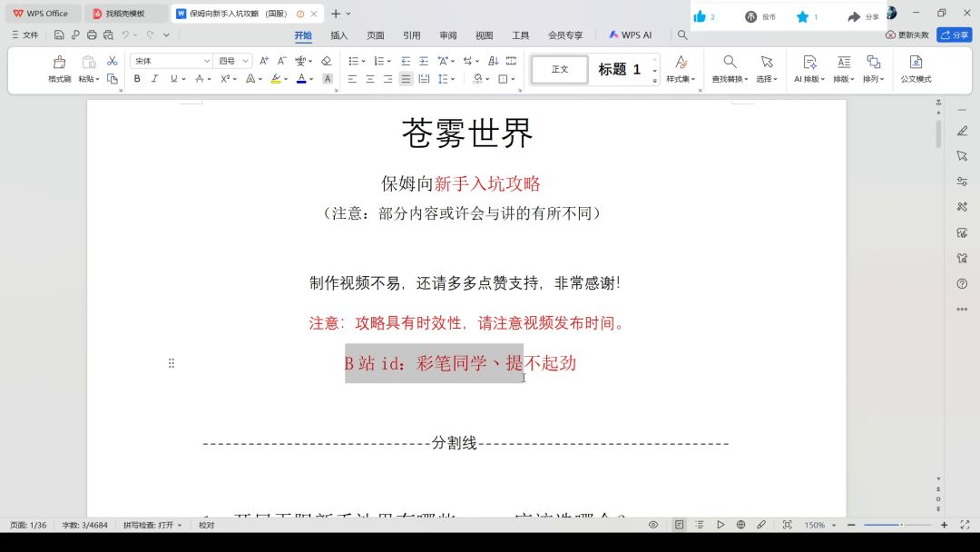The height and width of the screenshot is (552, 980).
Task: Open the 审阅 (Review) ribbon tab
Action: coord(447,35)
